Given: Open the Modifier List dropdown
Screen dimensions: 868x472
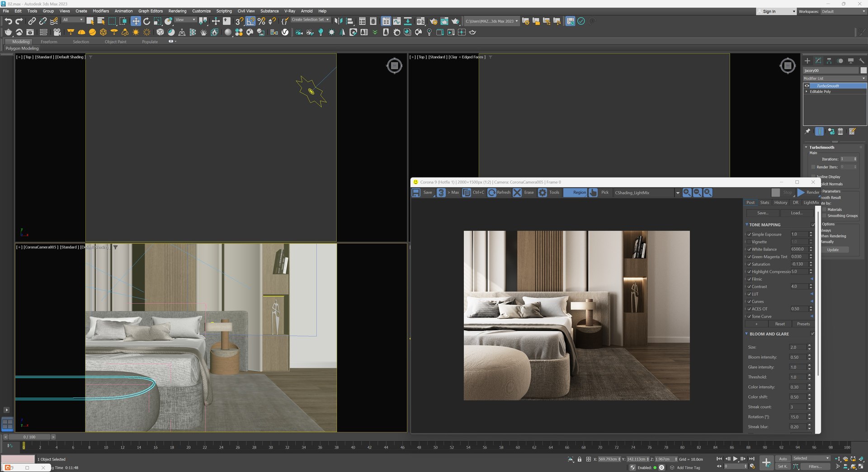Looking at the screenshot, I should tap(835, 79).
